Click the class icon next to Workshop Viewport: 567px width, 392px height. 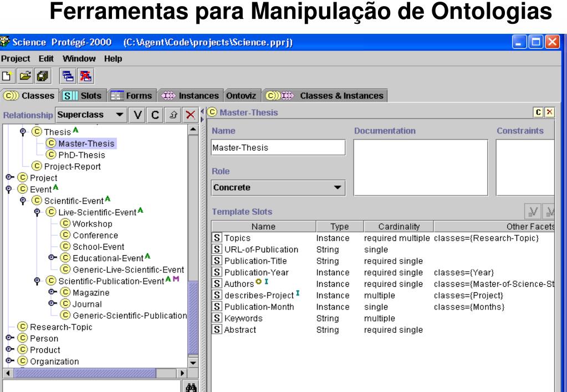[65, 223]
